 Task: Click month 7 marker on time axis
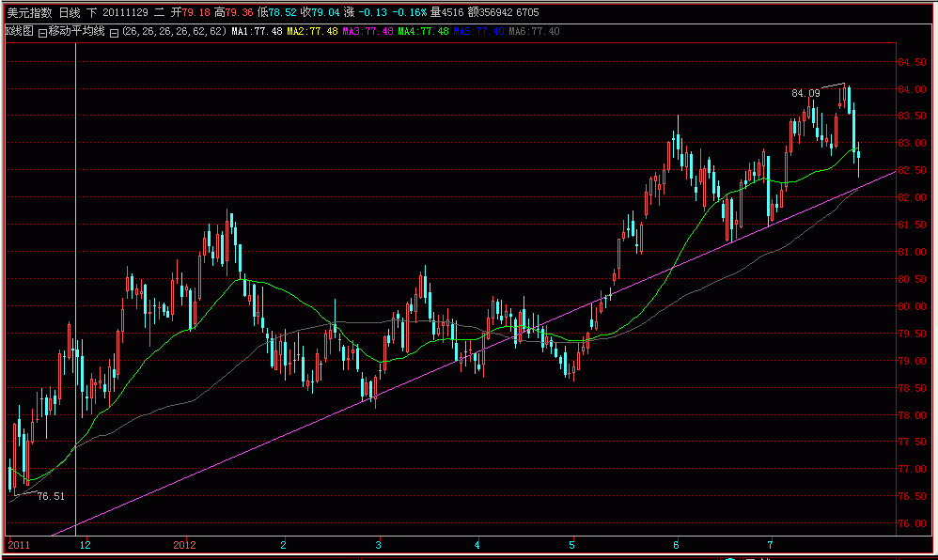771,545
